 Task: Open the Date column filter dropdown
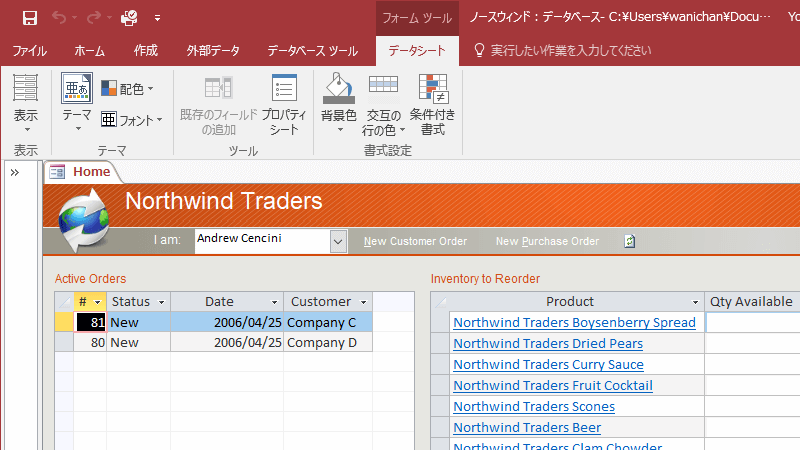[x=274, y=302]
